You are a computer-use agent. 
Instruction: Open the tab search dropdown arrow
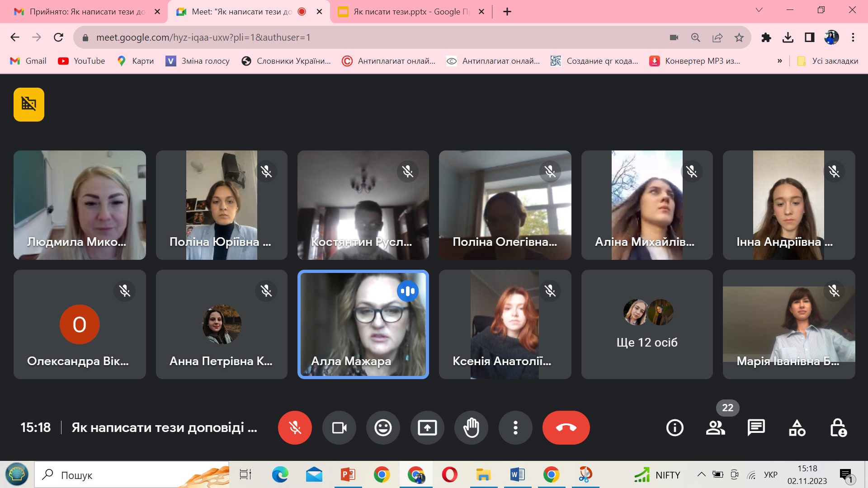point(759,10)
